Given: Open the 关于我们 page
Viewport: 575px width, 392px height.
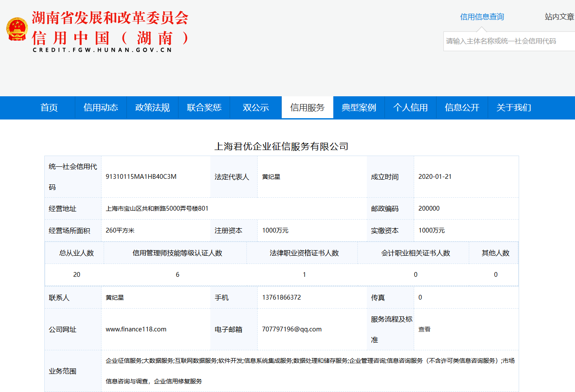Looking at the screenshot, I should (x=514, y=107).
